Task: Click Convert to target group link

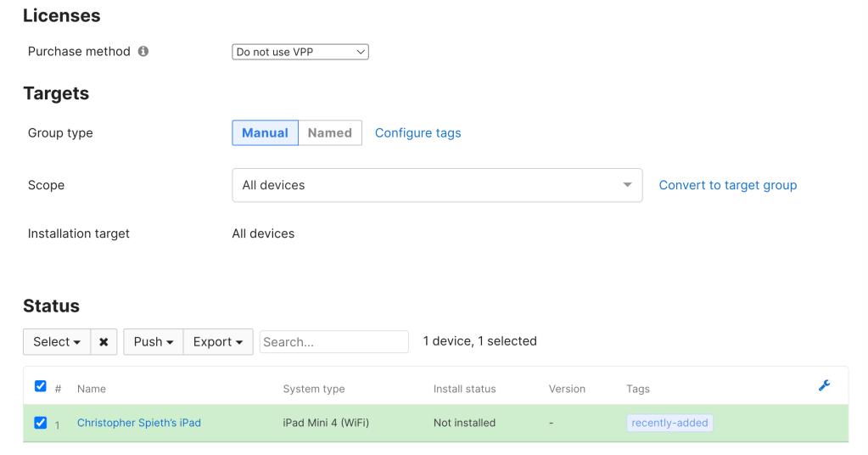Action: point(727,185)
